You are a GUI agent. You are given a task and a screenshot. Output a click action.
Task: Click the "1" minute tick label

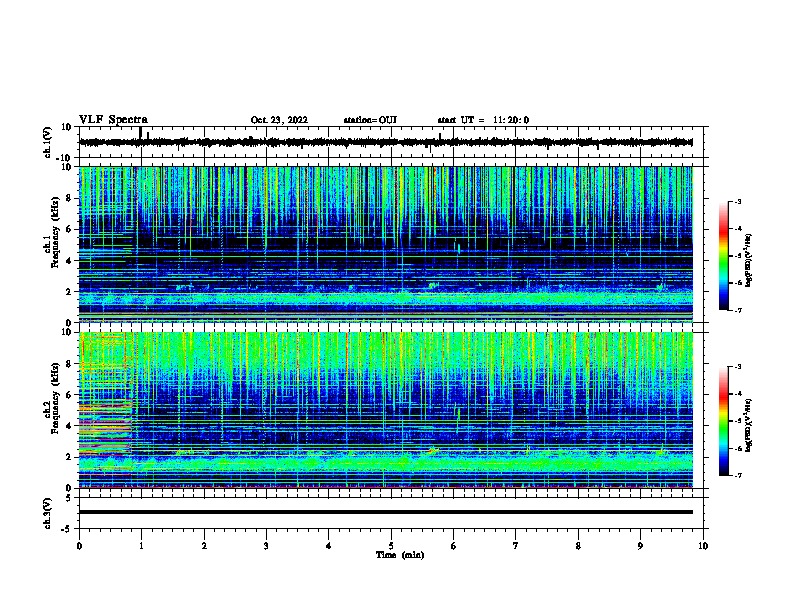[141, 546]
